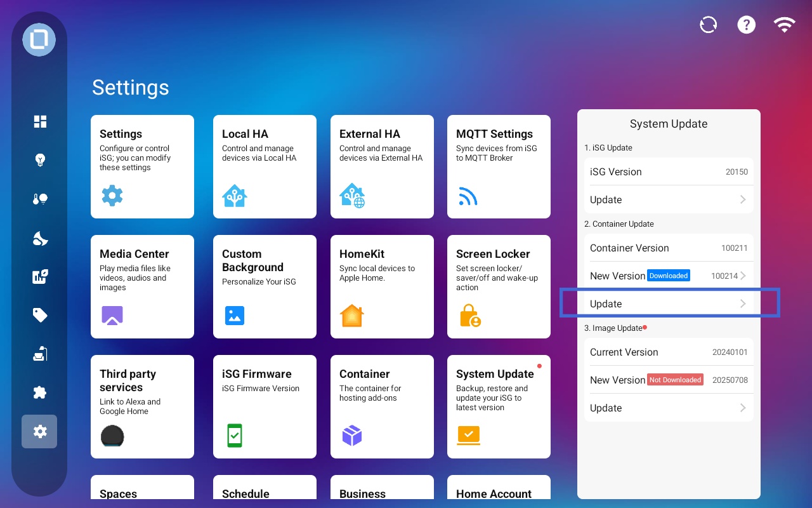Image resolution: width=812 pixels, height=508 pixels.
Task: Click the refresh sync icon at top right
Action: pos(708,25)
